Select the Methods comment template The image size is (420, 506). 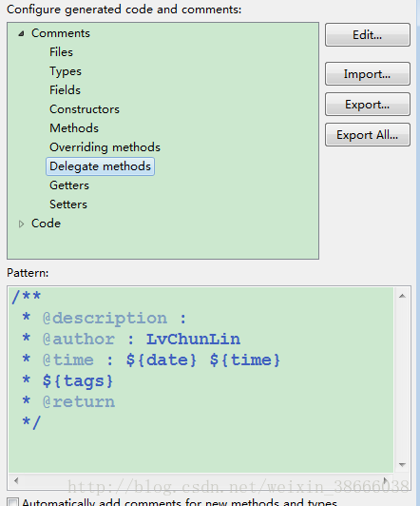point(74,128)
